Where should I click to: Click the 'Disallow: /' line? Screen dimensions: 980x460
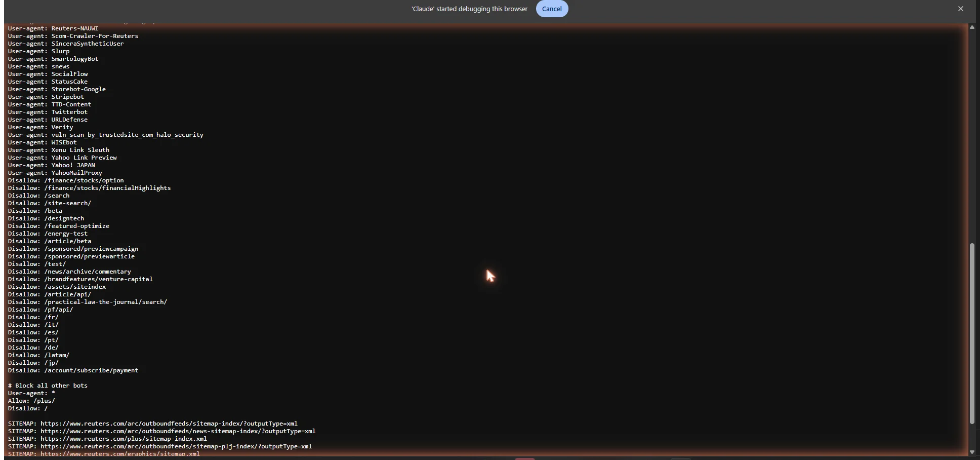(28, 408)
